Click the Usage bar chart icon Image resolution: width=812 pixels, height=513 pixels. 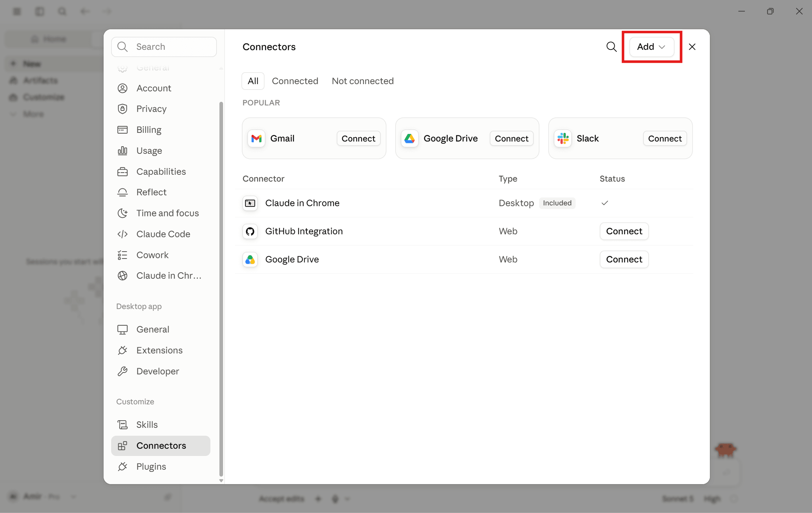tap(122, 151)
